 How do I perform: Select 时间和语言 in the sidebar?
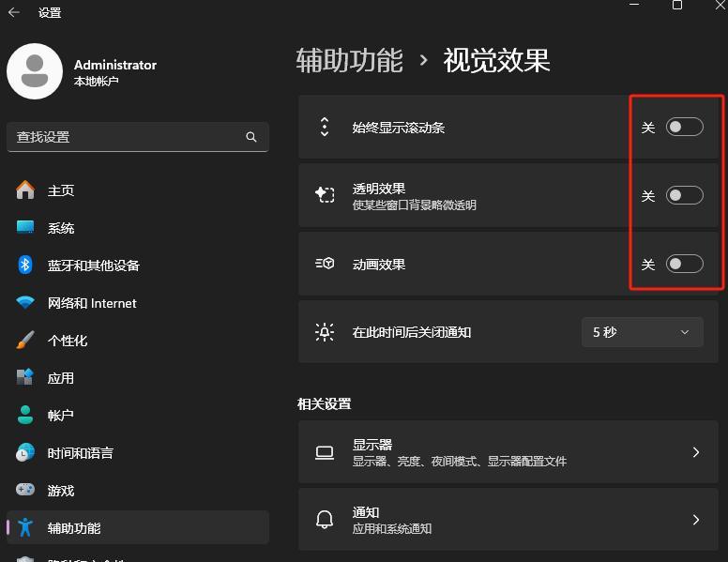point(81,453)
